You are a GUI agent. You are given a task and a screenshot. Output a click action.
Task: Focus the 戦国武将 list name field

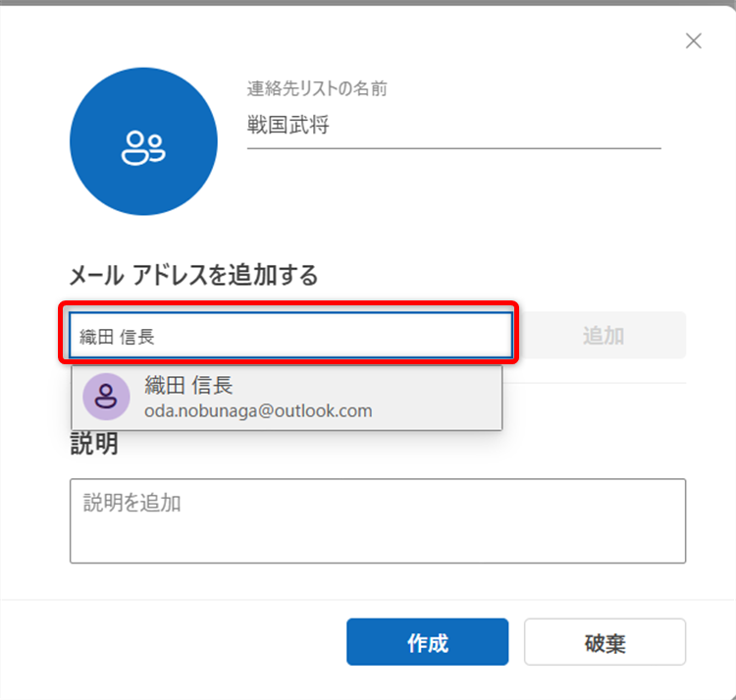[453, 127]
